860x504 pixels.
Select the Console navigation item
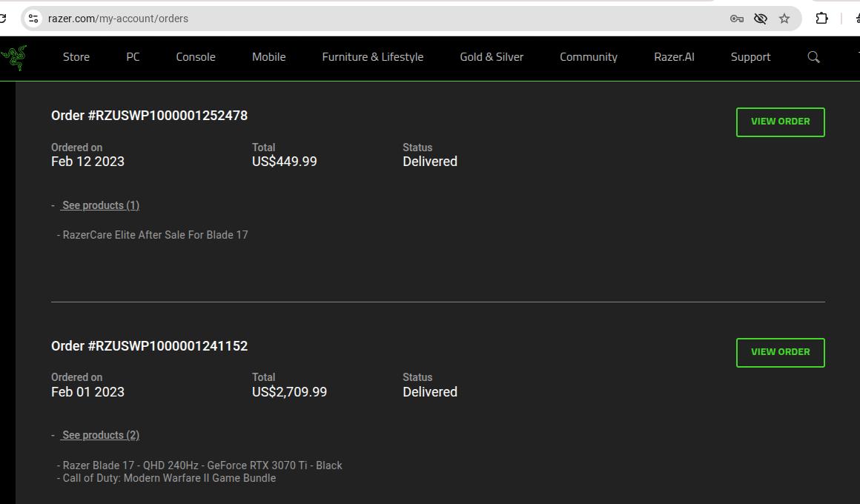pos(196,57)
